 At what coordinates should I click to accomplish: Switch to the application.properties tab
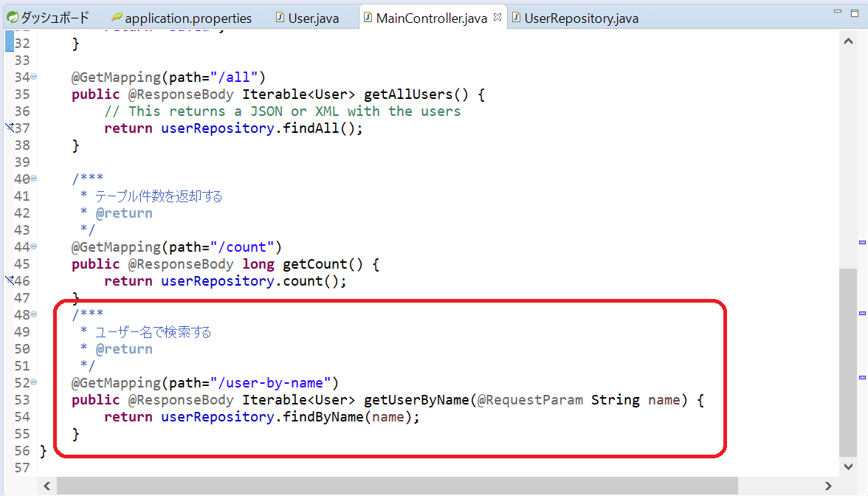pos(187,18)
